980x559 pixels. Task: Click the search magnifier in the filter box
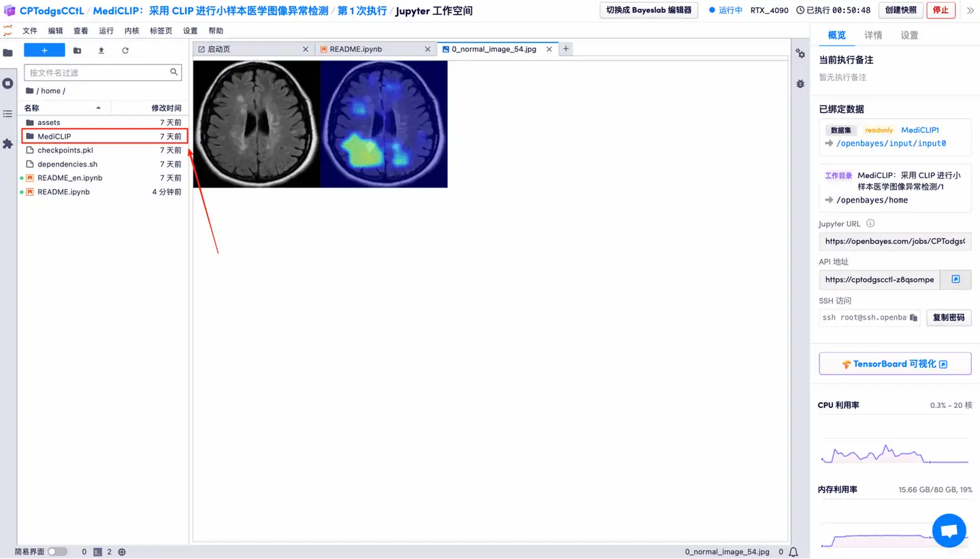pos(174,72)
